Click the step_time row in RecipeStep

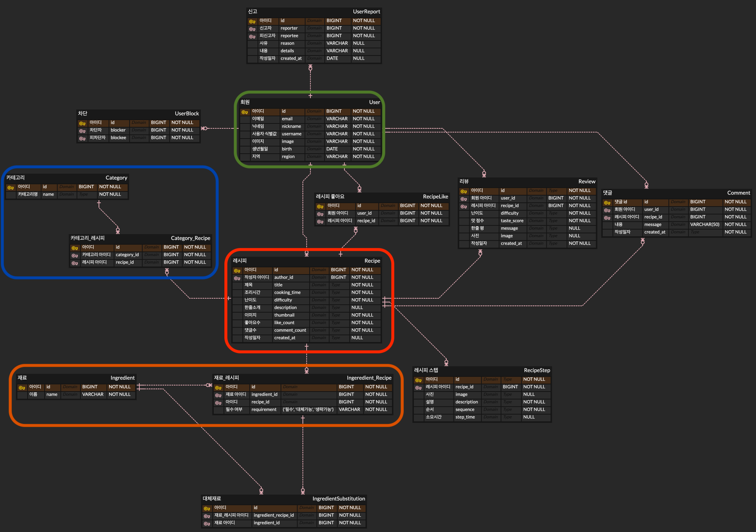465,417
